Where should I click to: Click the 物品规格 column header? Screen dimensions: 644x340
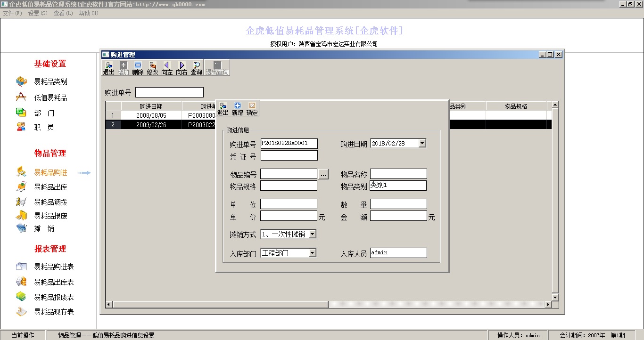[x=516, y=106]
